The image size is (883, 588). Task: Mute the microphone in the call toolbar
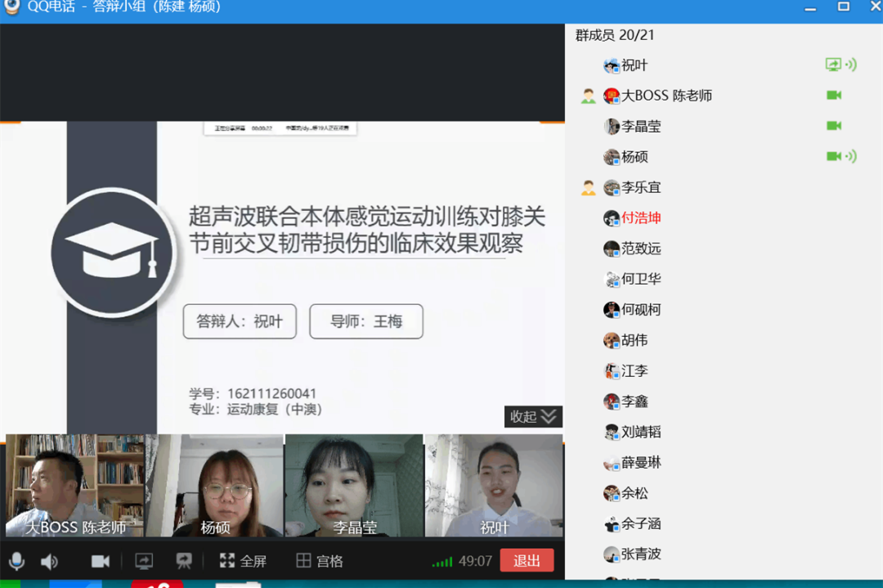pyautogui.click(x=16, y=561)
